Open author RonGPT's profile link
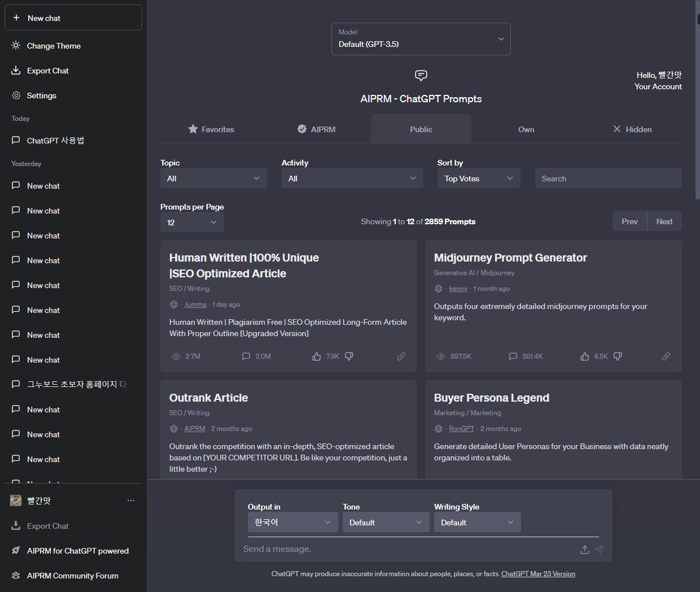This screenshot has height=592, width=700. coord(462,429)
